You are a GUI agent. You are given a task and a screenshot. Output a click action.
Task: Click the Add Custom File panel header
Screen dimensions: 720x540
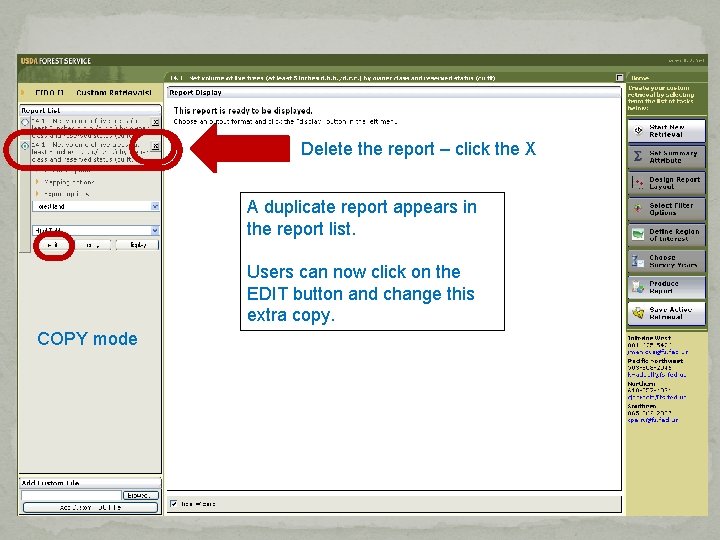(x=90, y=483)
